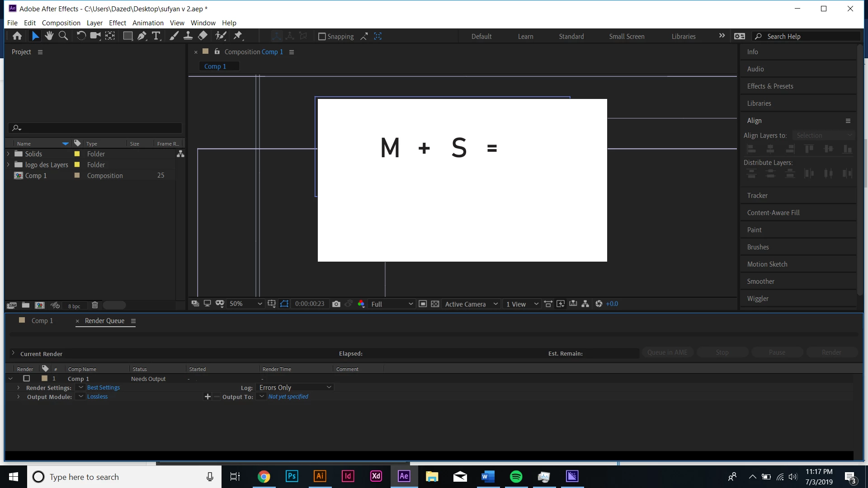This screenshot has height=488, width=868.
Task: Open the Effects & Presets panel
Action: tap(770, 86)
